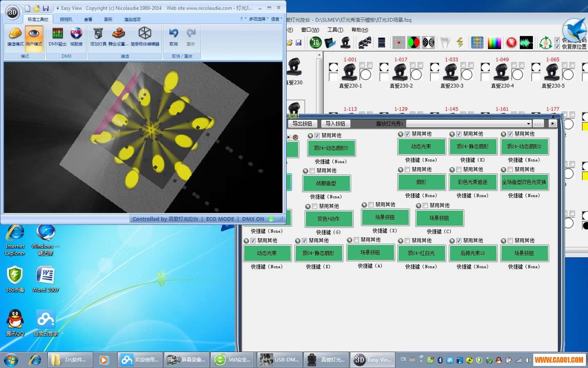Open the 播放灯光秀 dropdown list
Screen dimensions: 588x368
(x=528, y=123)
